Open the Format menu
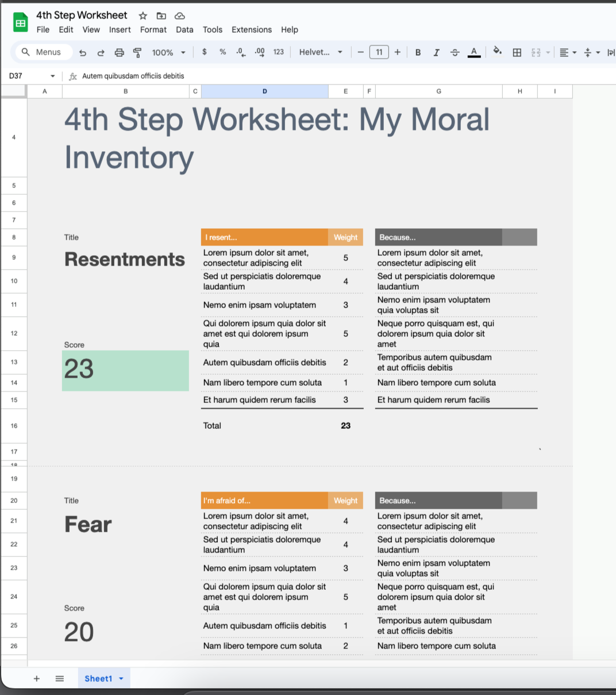This screenshot has height=695, width=616. pyautogui.click(x=153, y=29)
